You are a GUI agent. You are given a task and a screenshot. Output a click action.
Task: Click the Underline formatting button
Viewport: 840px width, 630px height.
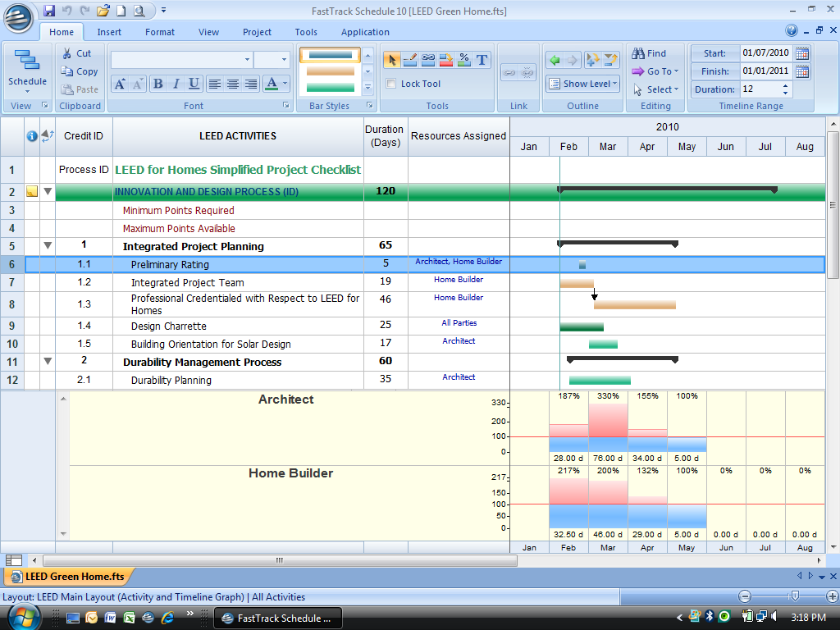pyautogui.click(x=194, y=84)
